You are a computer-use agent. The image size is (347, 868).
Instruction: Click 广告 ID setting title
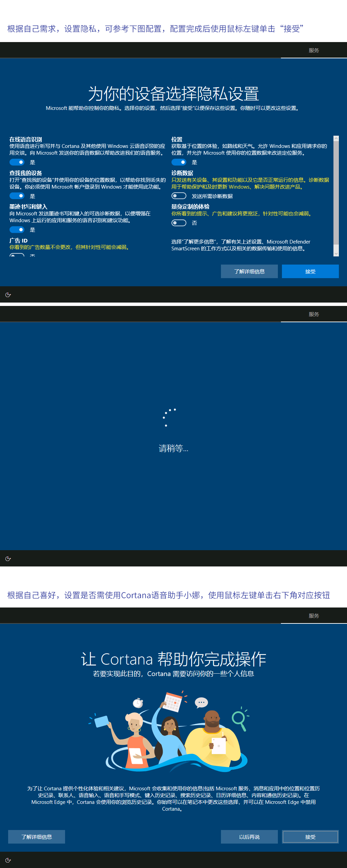[19, 240]
